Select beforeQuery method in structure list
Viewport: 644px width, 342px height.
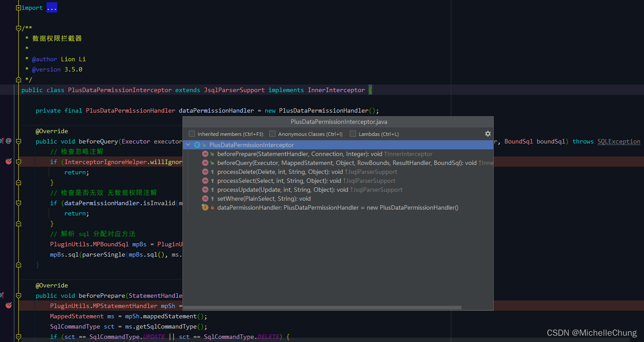pos(338,163)
